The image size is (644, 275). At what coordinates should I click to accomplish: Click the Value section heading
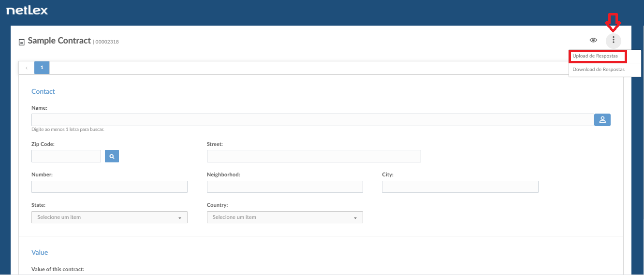pos(40,252)
